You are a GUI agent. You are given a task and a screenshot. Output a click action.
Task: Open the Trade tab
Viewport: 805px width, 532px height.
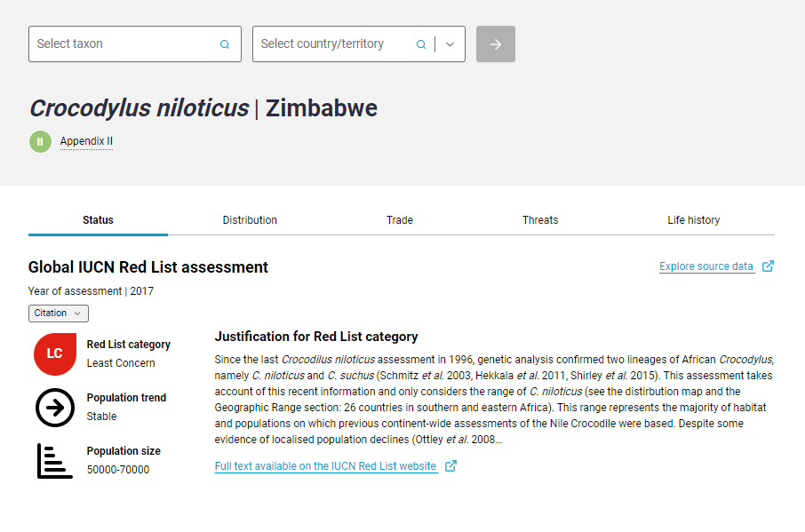pyautogui.click(x=400, y=219)
